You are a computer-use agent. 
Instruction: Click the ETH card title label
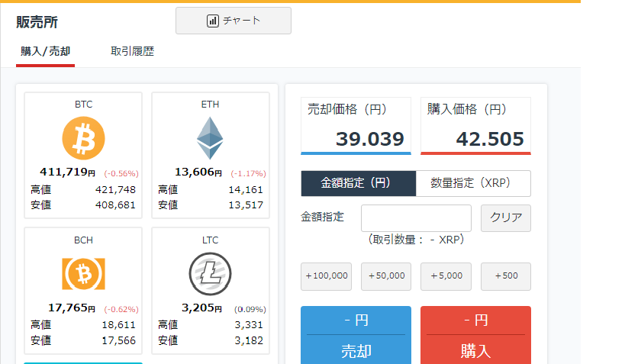pyautogui.click(x=210, y=105)
